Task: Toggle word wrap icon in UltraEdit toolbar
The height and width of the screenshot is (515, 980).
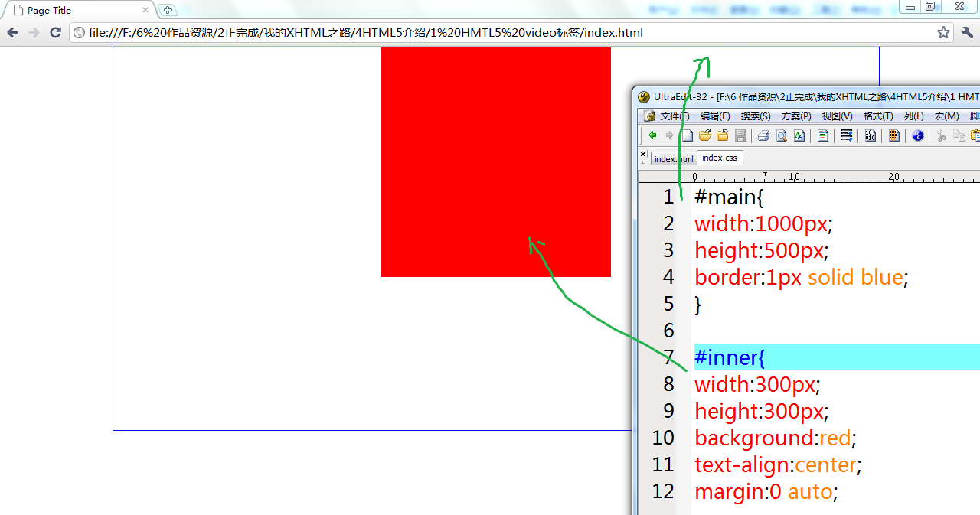Action: tap(823, 135)
